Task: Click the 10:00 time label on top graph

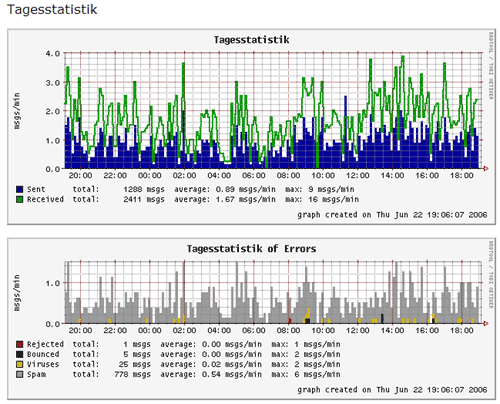Action: (323, 175)
